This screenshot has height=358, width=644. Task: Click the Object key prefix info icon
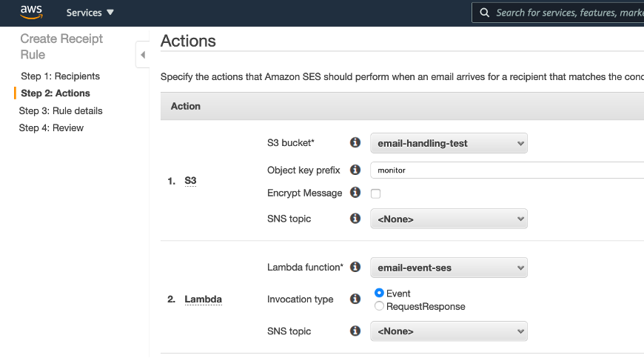(x=355, y=170)
